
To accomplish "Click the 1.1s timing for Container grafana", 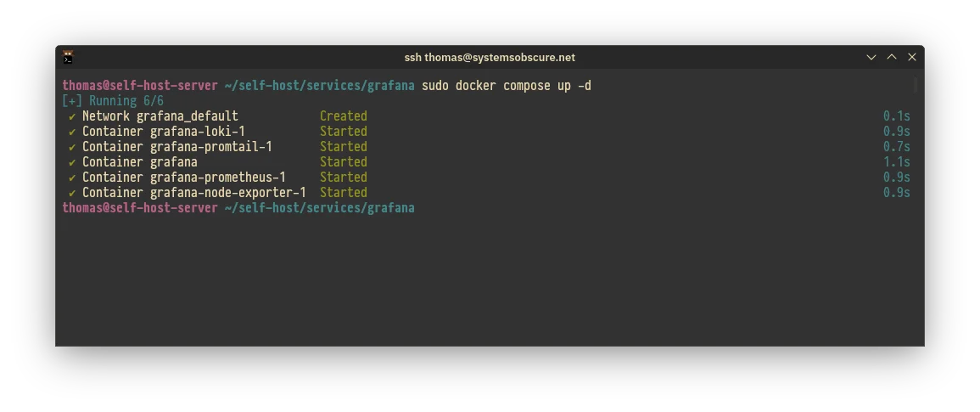I will (896, 162).
